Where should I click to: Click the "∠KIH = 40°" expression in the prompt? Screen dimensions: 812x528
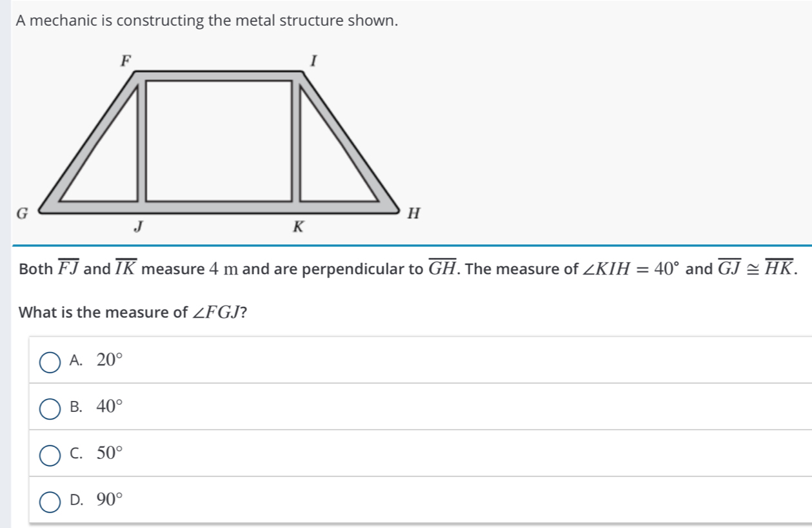point(629,269)
